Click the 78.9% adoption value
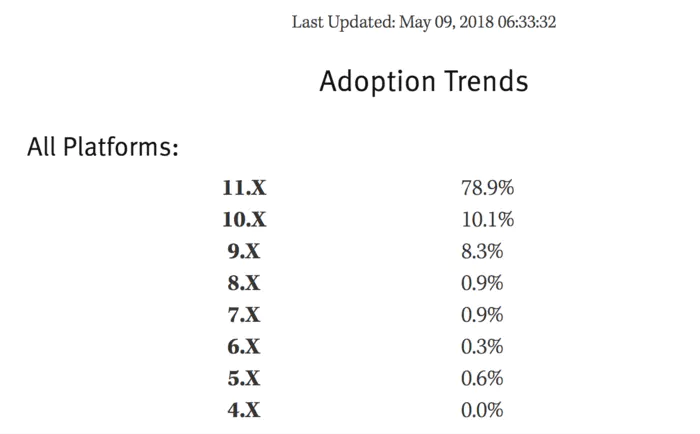The height and width of the screenshot is (434, 700). [x=487, y=187]
